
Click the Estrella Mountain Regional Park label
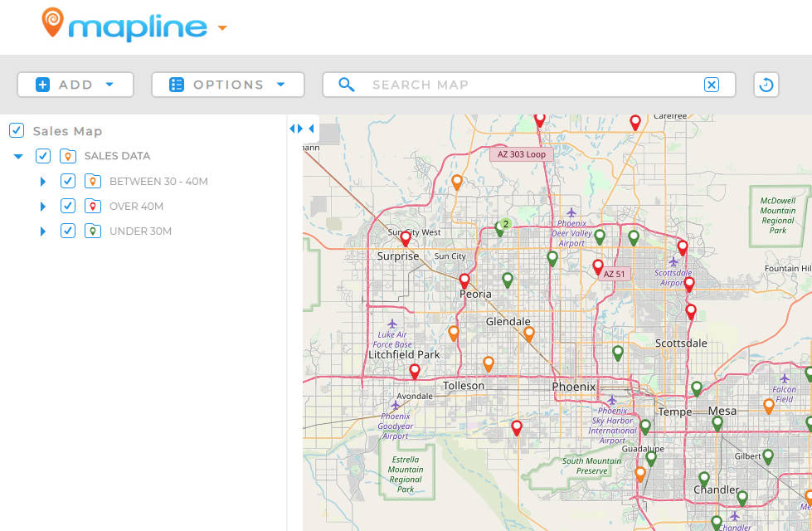point(406,474)
